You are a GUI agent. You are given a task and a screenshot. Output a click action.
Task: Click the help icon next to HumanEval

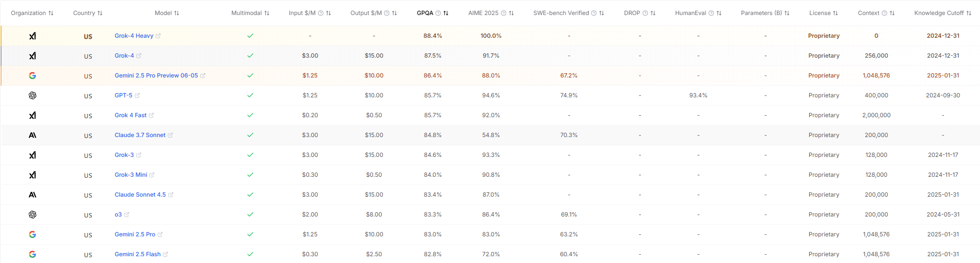pos(711,13)
